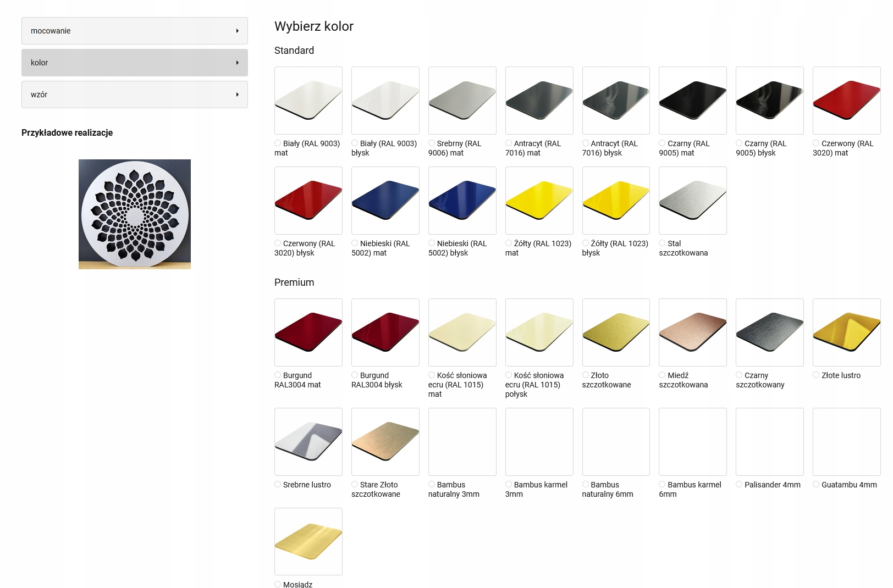Click the Palisander 4mm label
Image resolution: width=893 pixels, height=588 pixels.
click(x=773, y=485)
